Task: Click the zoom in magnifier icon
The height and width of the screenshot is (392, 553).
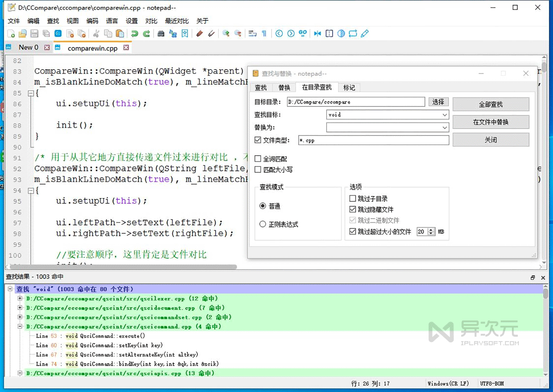Action: [x=226, y=34]
